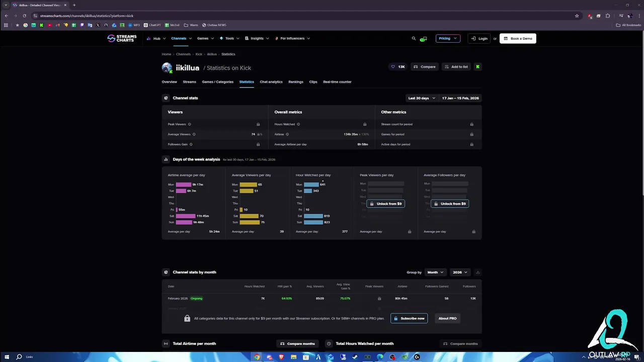Click the Add to list button
644x362 pixels.
coord(456,66)
